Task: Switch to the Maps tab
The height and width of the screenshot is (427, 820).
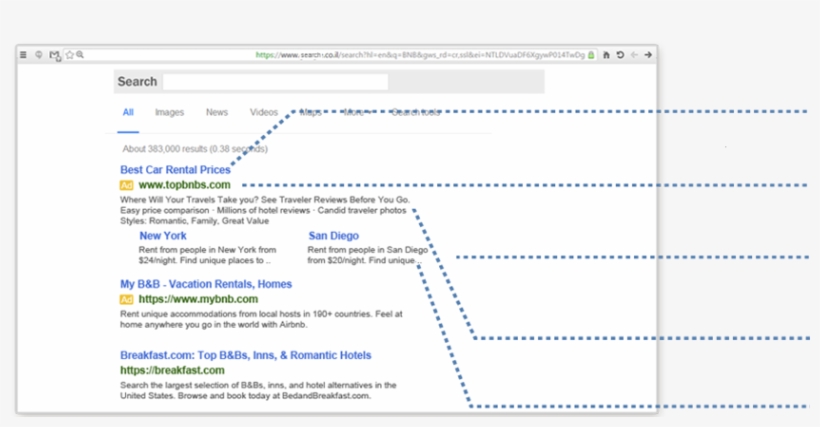Action: (x=311, y=112)
